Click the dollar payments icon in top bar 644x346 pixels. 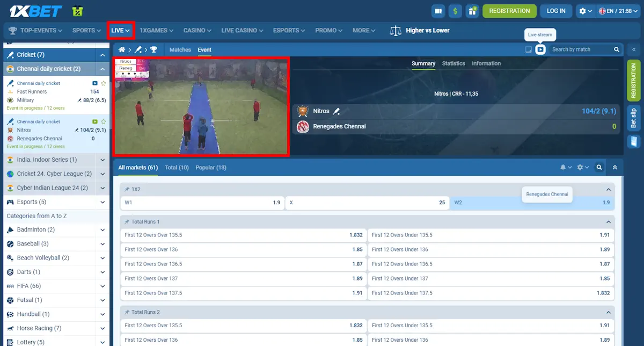455,10
